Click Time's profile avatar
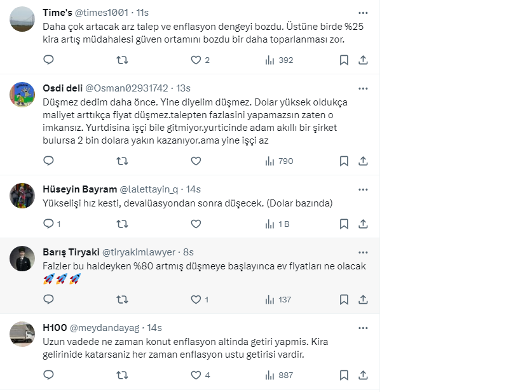 [22, 19]
